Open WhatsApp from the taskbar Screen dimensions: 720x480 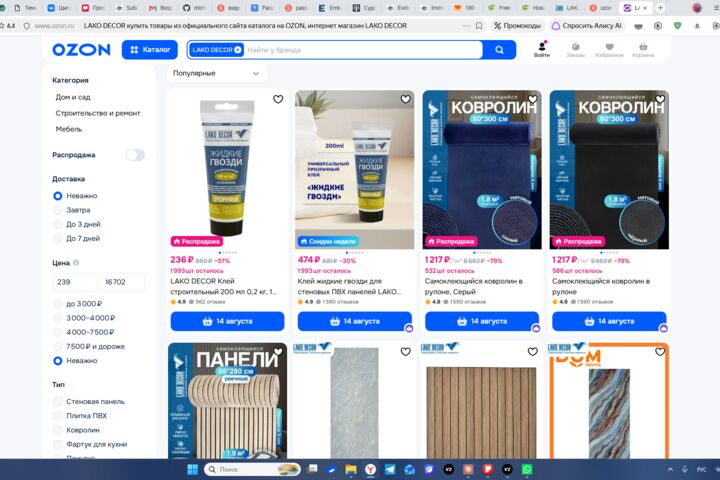[x=527, y=469]
